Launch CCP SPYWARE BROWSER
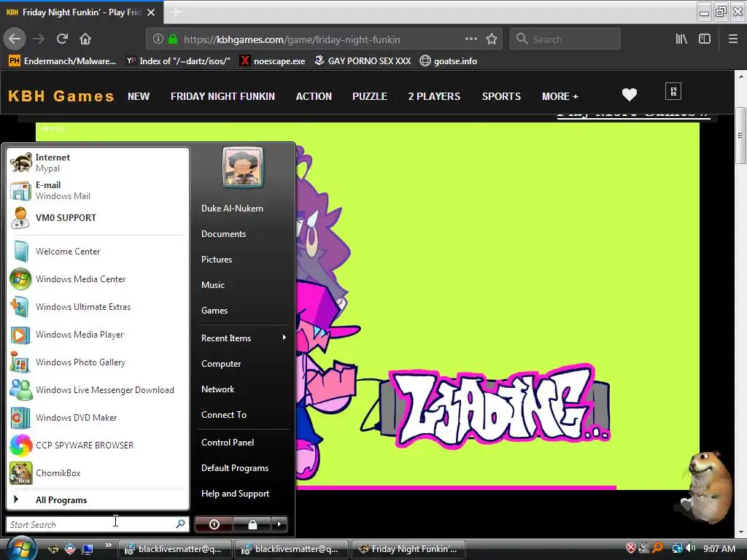 pos(98,446)
